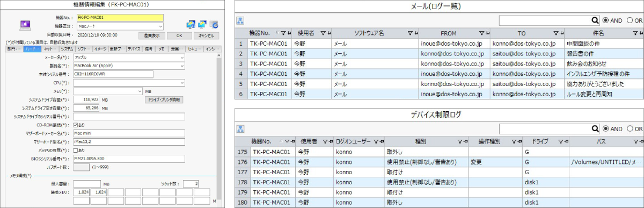This screenshot has width=644, height=208.
Task: Select mail row 飲み会のお知らせ
Action: click(x=440, y=64)
